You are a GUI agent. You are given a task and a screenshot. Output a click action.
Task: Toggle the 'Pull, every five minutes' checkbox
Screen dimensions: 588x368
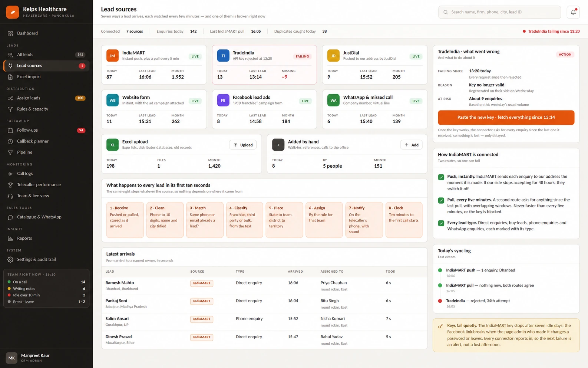(441, 200)
